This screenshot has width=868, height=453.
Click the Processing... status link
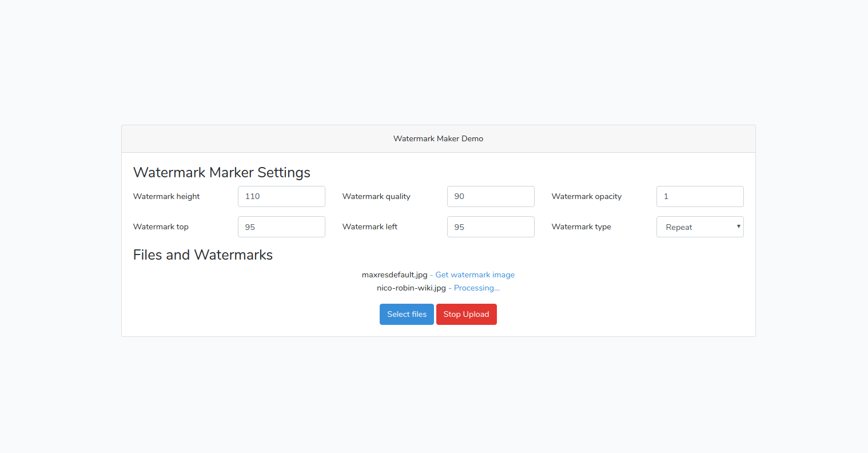pos(476,288)
